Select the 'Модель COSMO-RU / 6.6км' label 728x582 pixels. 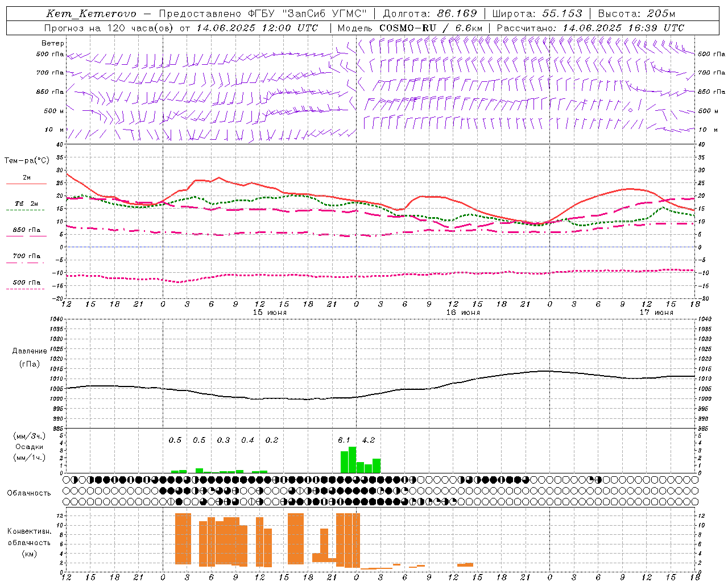click(410, 28)
